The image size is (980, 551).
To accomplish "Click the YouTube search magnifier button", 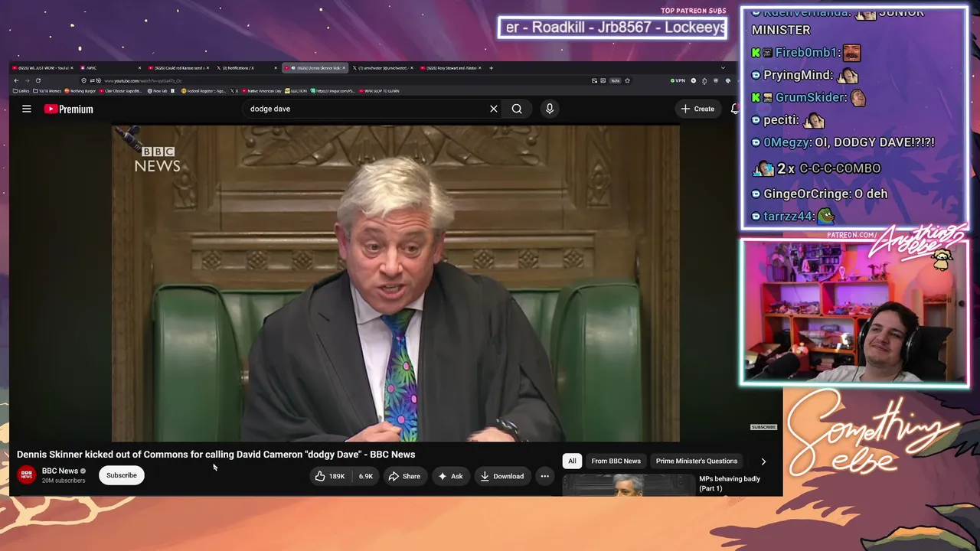I will [x=517, y=109].
